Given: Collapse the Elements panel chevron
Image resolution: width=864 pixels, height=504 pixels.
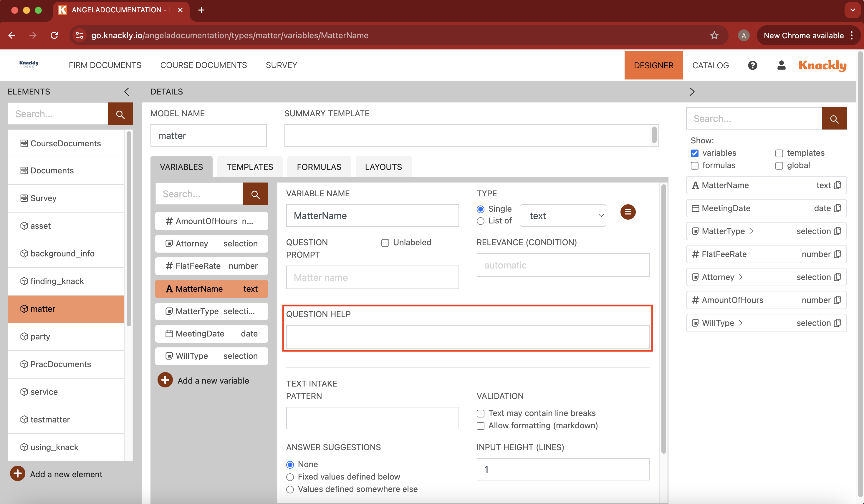Looking at the screenshot, I should [x=127, y=92].
